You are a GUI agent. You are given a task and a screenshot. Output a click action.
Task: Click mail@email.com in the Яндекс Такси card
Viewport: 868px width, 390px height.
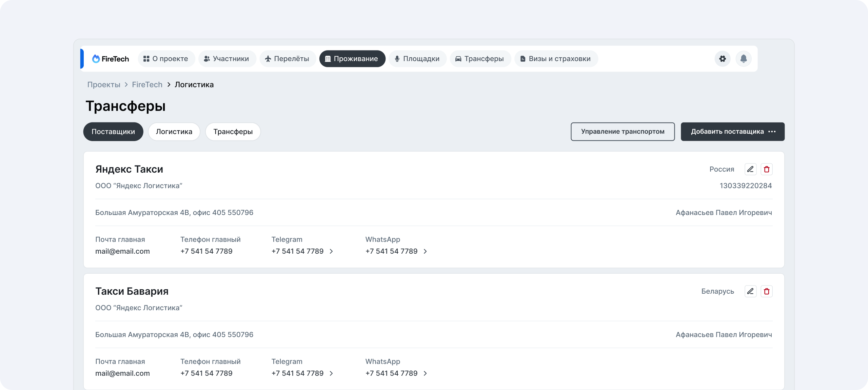click(122, 251)
